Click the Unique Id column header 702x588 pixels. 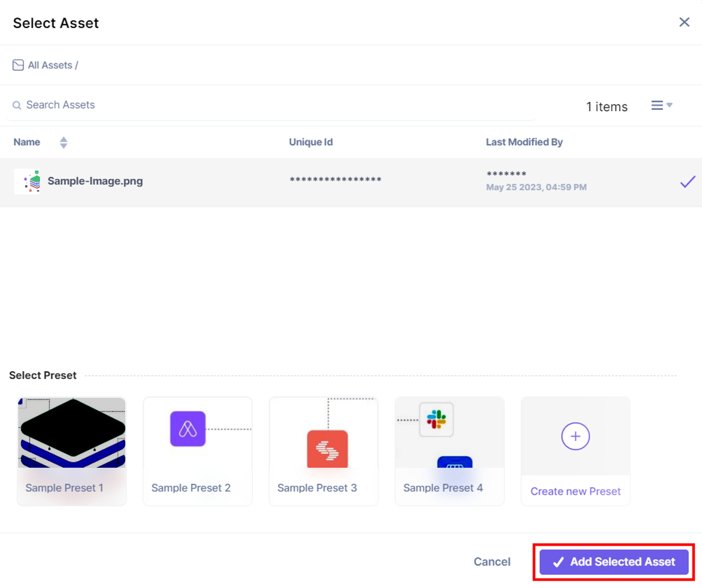(x=311, y=142)
